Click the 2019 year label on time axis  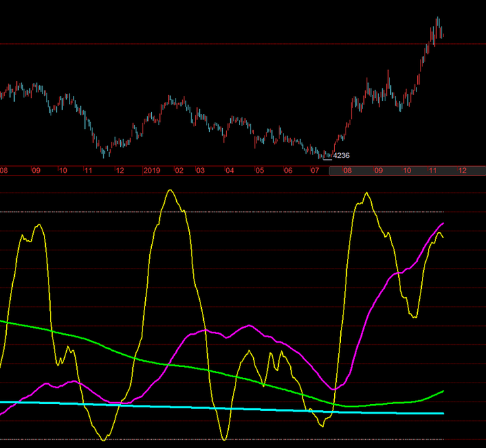coord(152,171)
